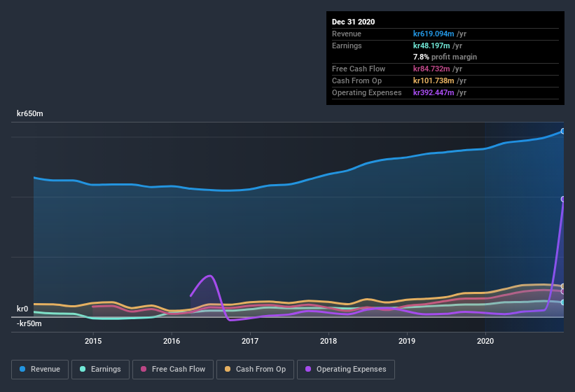Viewport: 575px width, 392px height.
Task: Click the orange Cash From Op endpoint marker
Action: click(x=563, y=286)
